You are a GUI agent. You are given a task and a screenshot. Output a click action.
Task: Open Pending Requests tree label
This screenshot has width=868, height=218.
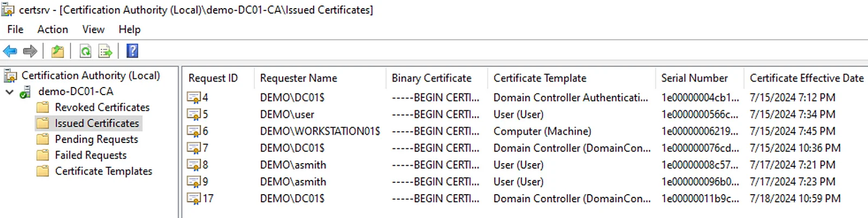[x=97, y=140]
